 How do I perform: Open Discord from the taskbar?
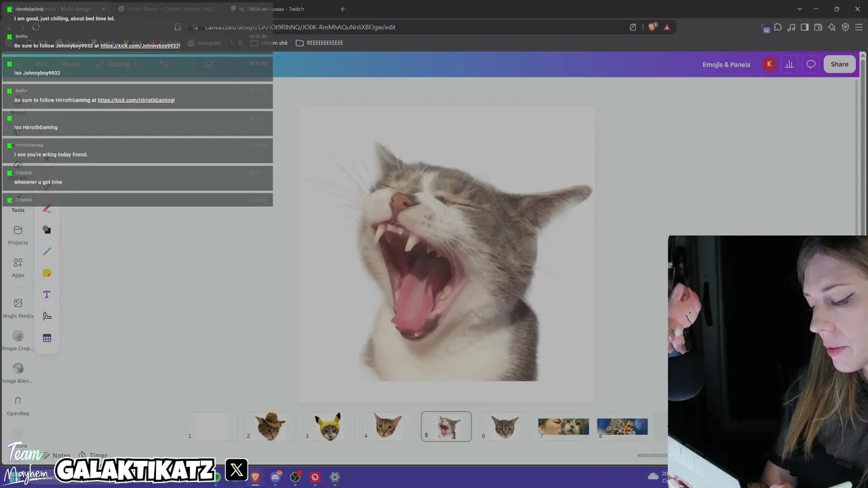(275, 477)
